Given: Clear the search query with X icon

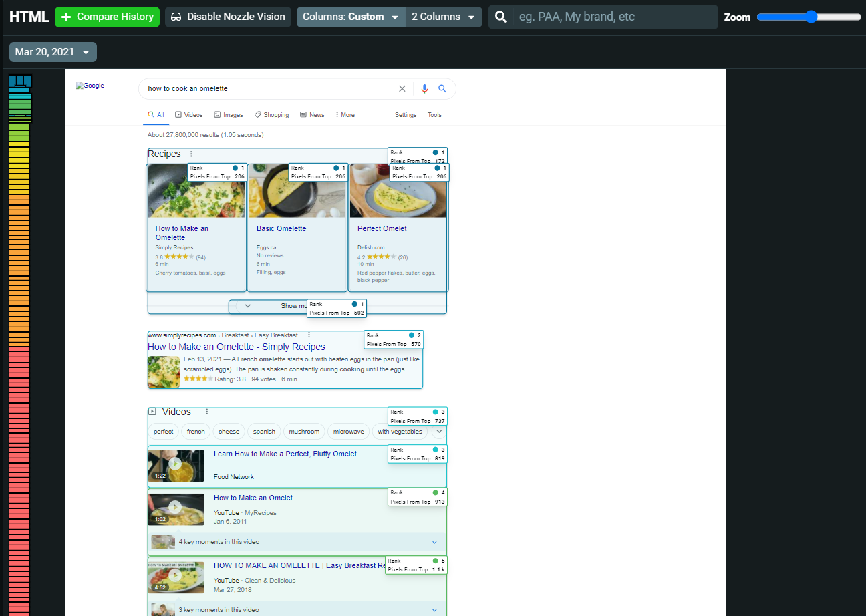Looking at the screenshot, I should click(402, 88).
